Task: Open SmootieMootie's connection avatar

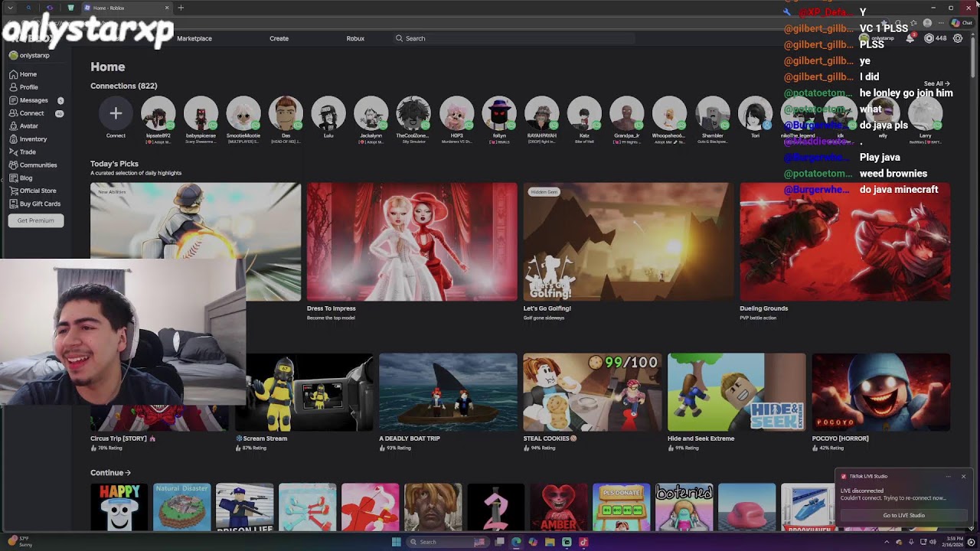Action: (243, 114)
